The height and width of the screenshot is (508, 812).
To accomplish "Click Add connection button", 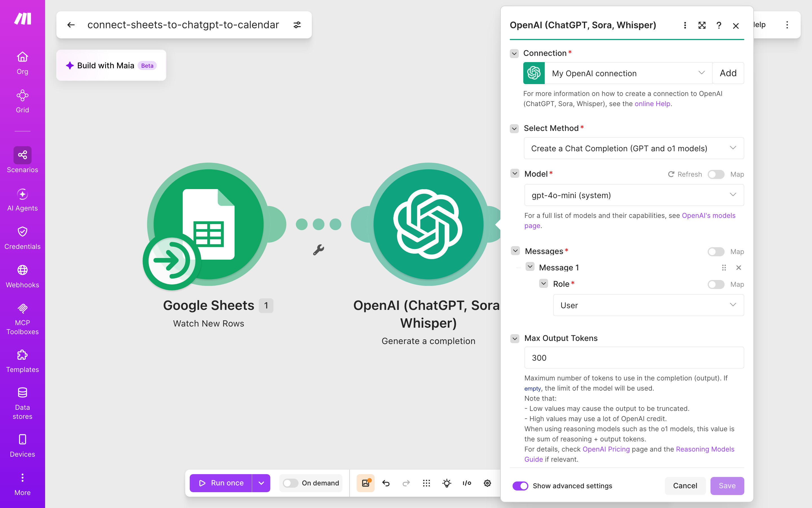I will click(728, 73).
